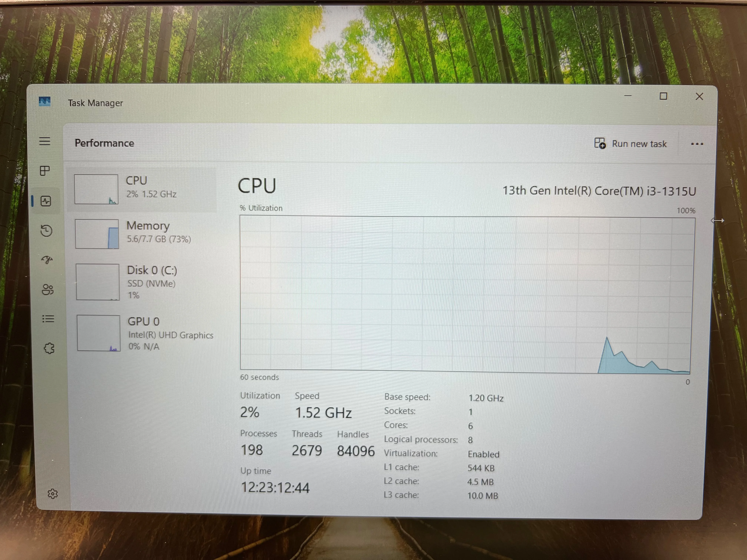
Task: Select the Performance page icon
Action: click(46, 201)
